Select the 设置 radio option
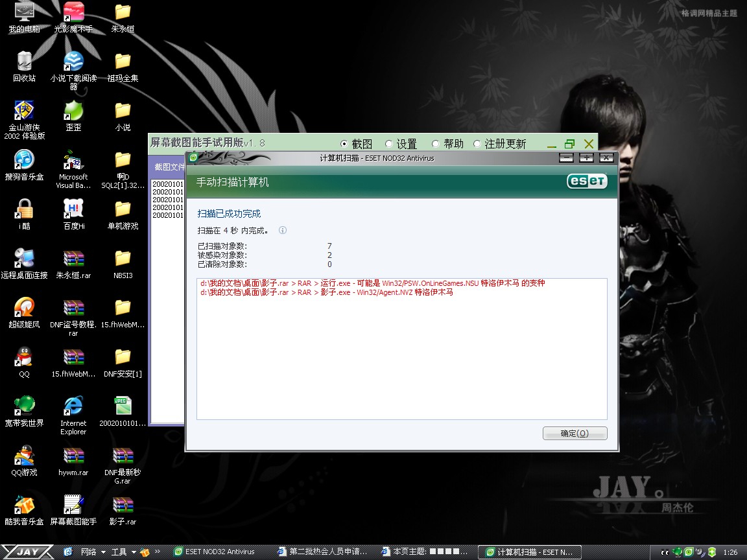 click(401, 144)
